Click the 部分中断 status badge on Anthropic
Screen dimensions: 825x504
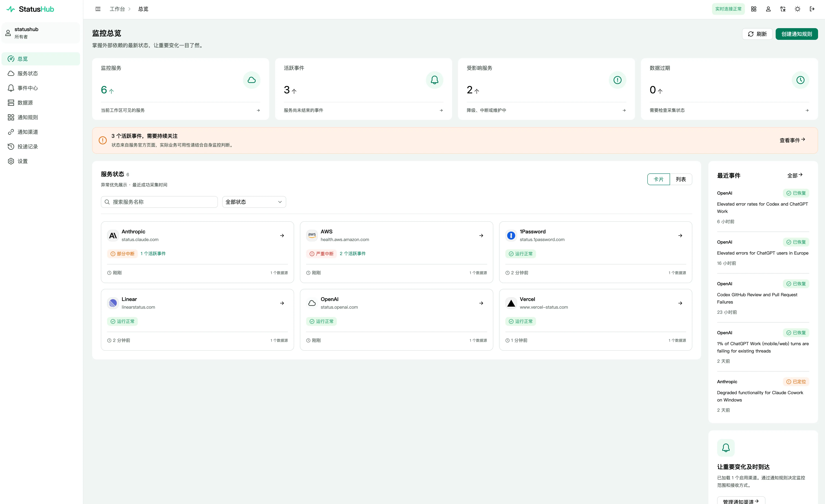pyautogui.click(x=123, y=253)
